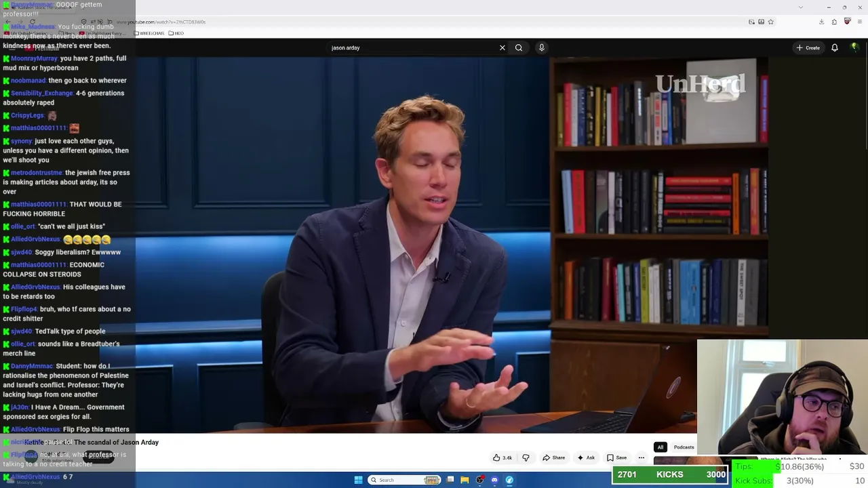The image size is (868, 488).
Task: Click chat username 'noobmanad'
Action: pyautogui.click(x=28, y=81)
